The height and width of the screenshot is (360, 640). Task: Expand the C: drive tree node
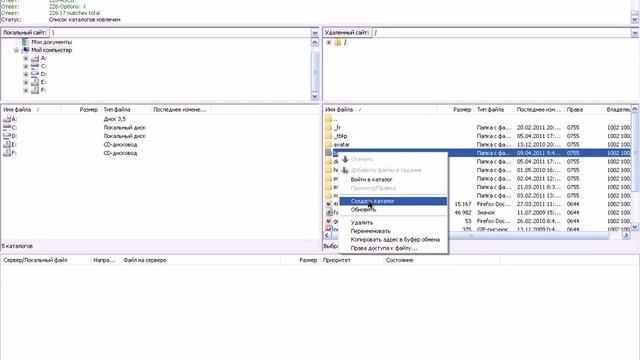[x=26, y=66]
